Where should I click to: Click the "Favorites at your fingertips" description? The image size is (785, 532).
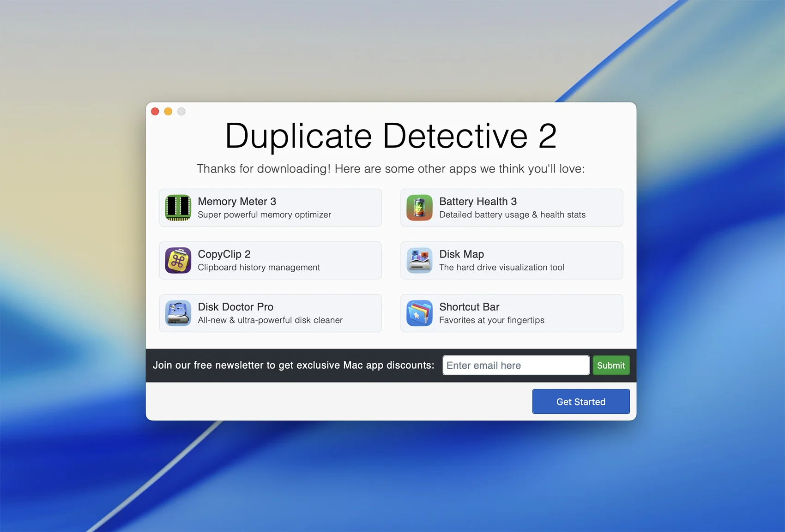point(492,320)
